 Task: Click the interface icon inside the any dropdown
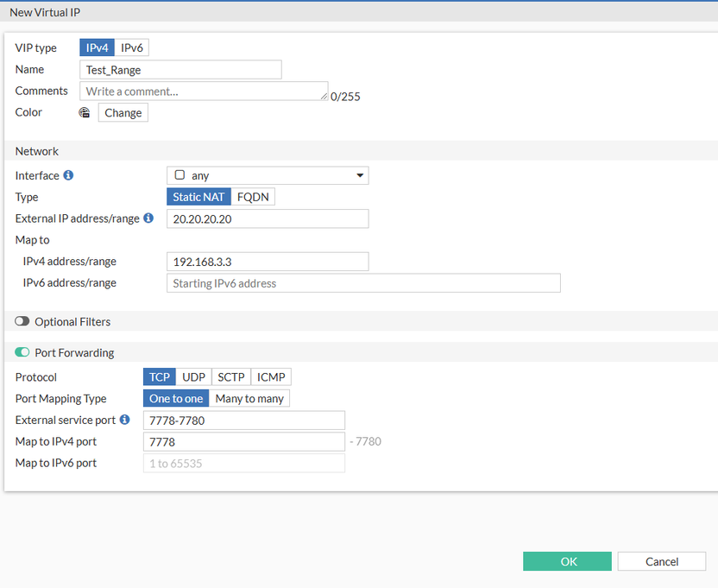pyautogui.click(x=180, y=174)
